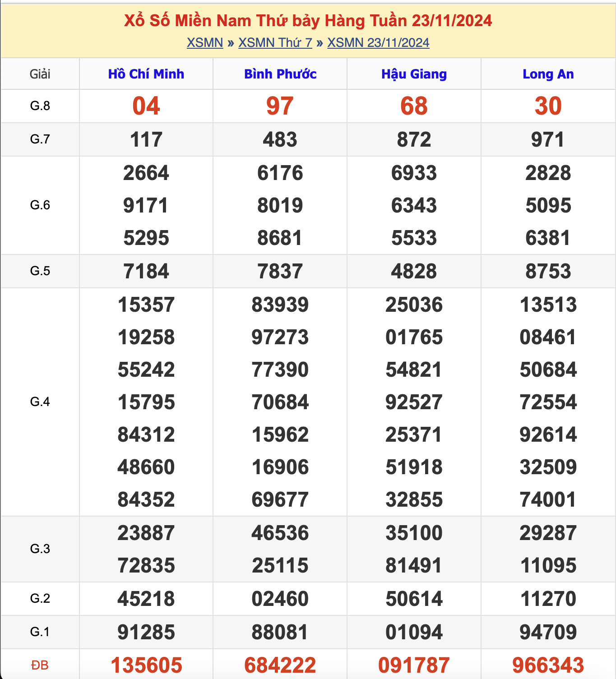
Task: Select G.8 result 04 for Hồ Chí Minh
Action: tap(146, 106)
